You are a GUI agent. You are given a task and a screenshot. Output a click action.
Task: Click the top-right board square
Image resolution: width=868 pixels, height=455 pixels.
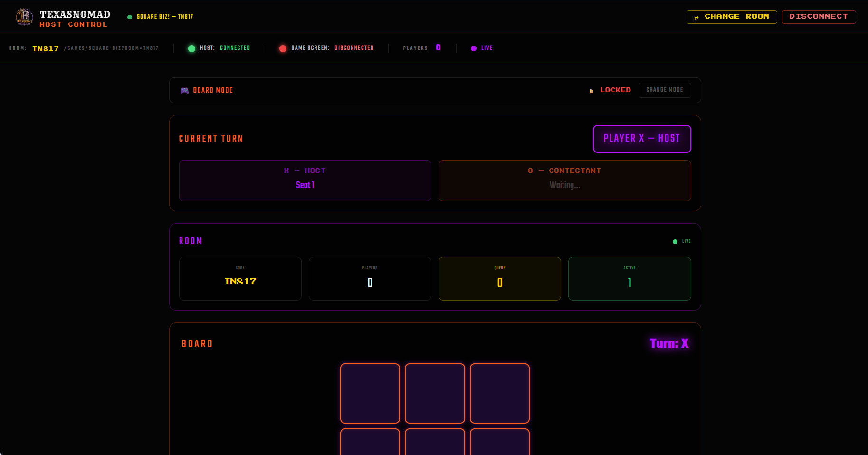500,393
